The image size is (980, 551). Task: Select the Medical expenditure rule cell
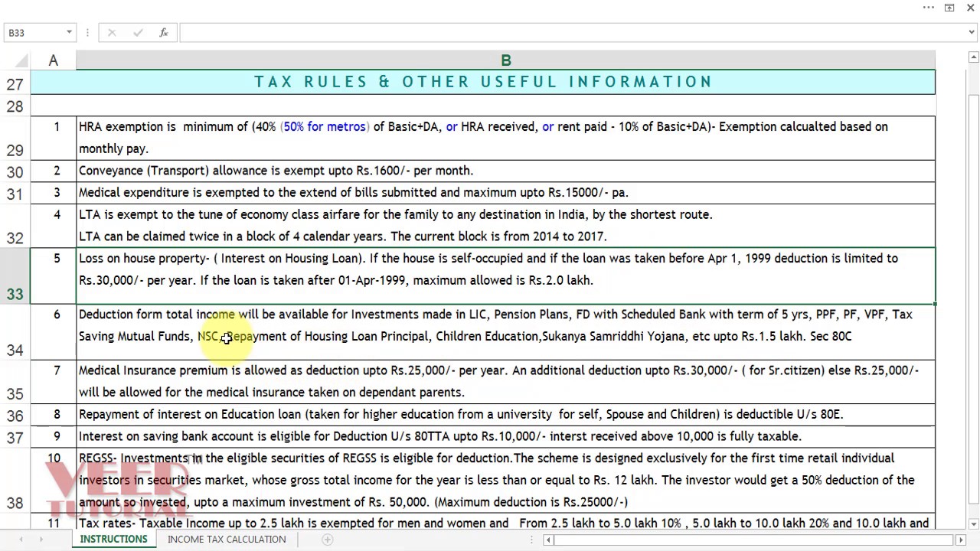point(505,193)
